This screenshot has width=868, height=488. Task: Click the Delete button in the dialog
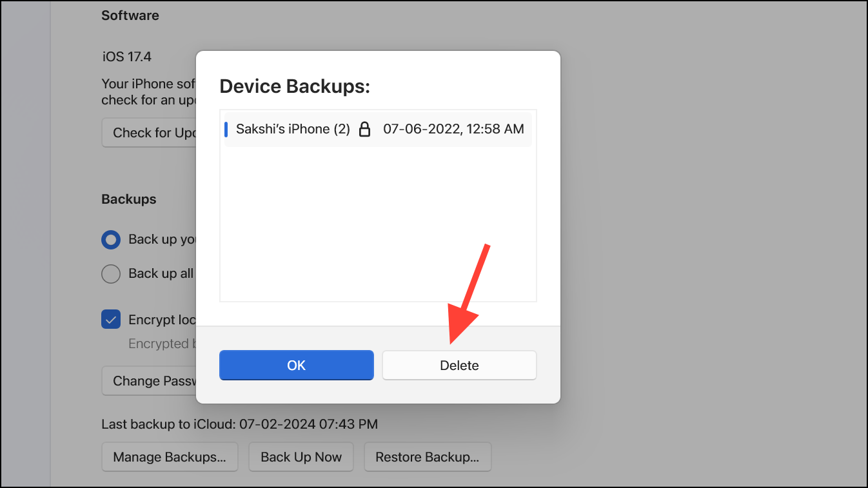[459, 366]
